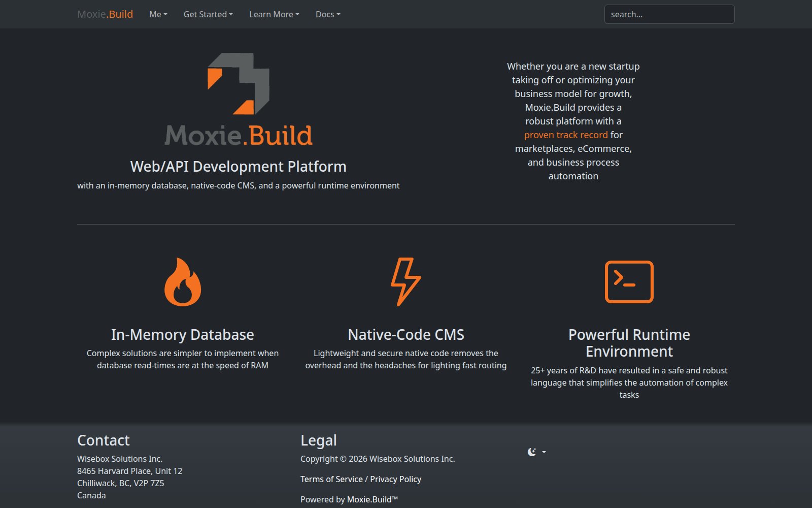
Task: Click the Powerful Runtime Environment heading
Action: pos(629,343)
